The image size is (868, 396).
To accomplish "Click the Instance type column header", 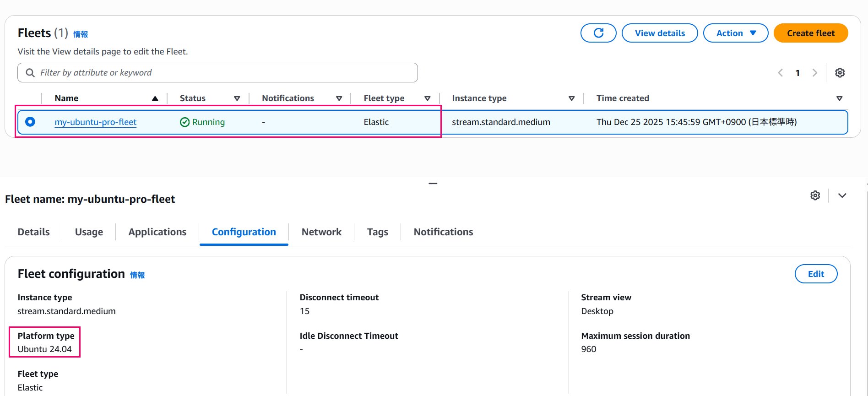I will 479,98.
